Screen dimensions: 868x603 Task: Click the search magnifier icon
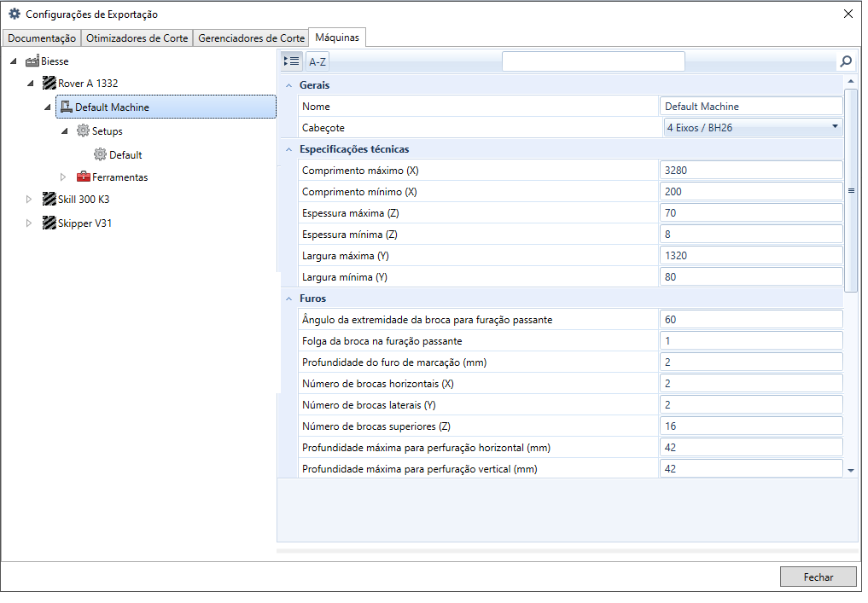pos(846,61)
